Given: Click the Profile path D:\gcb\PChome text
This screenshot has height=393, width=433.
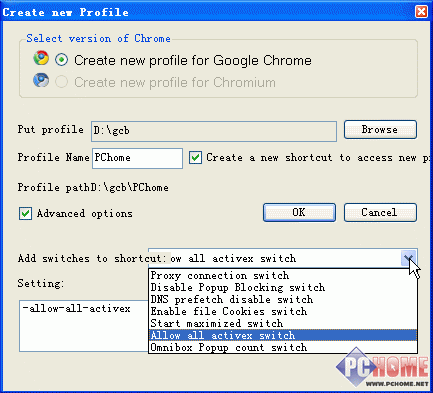Looking at the screenshot, I should click(x=93, y=188).
